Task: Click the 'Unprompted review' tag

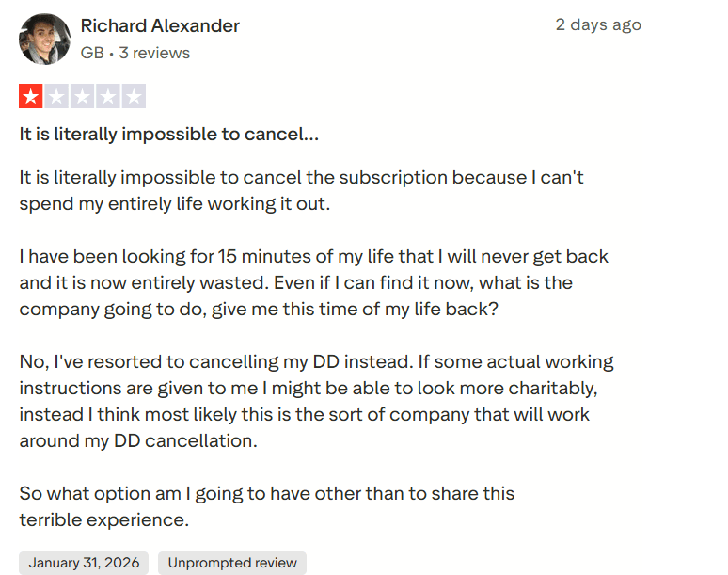Action: pos(231,563)
